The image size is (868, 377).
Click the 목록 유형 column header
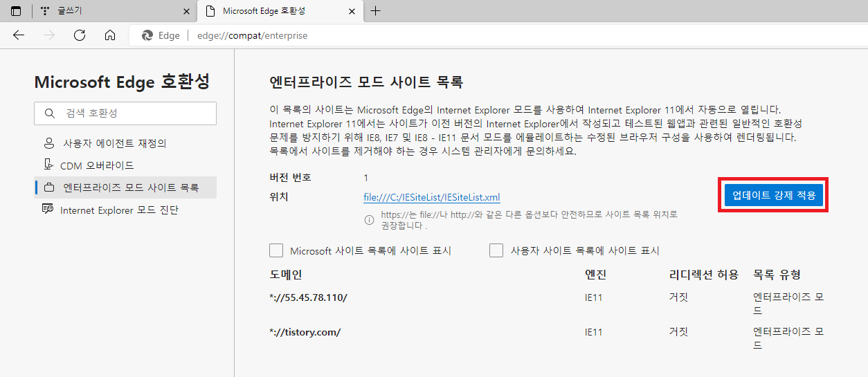(777, 275)
